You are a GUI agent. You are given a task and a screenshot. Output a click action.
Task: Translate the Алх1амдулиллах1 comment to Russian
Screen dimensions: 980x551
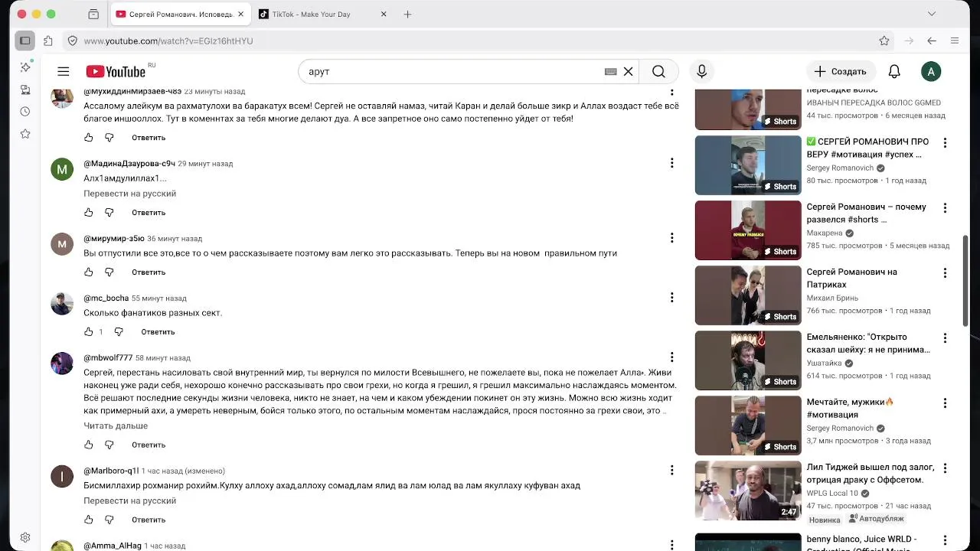pyautogui.click(x=130, y=194)
